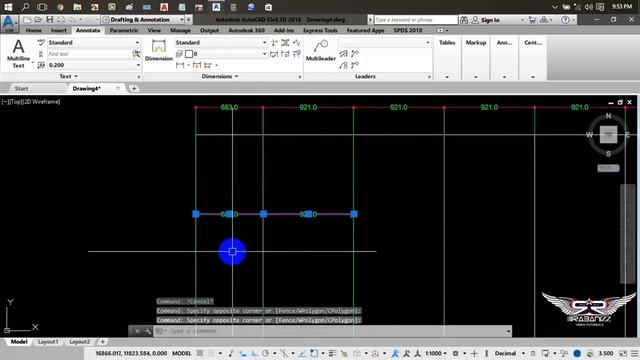Click the Open file icon in Quick Access toolbar
Viewport: 640px width, 360px height.
[38, 20]
